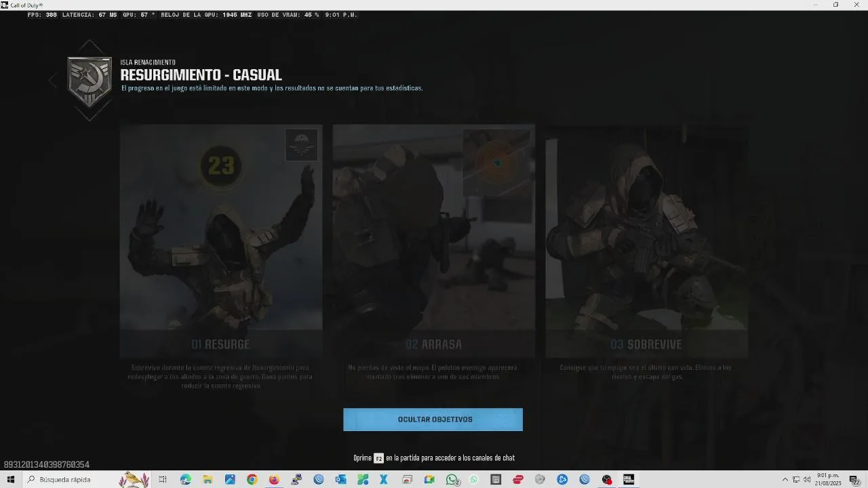Image resolution: width=868 pixels, height=488 pixels.
Task: Click the Resurgimiento - Casual title
Action: [x=201, y=75]
